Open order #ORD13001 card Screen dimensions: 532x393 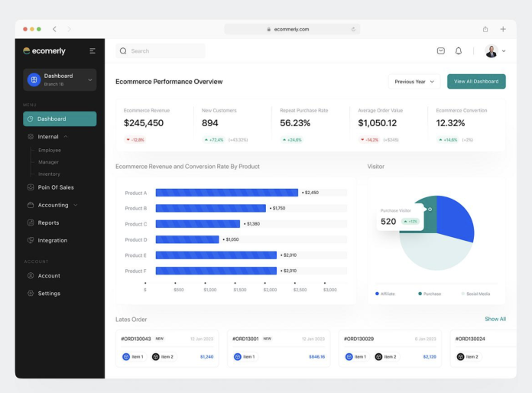click(278, 349)
